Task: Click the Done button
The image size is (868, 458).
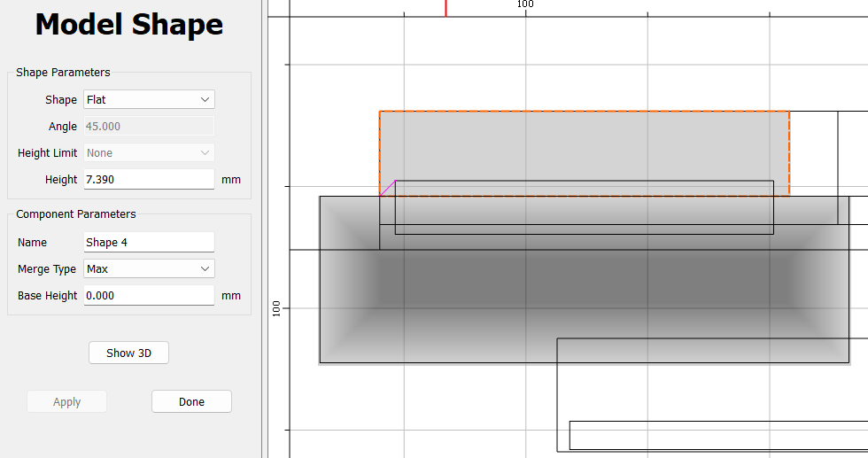Action: (191, 401)
